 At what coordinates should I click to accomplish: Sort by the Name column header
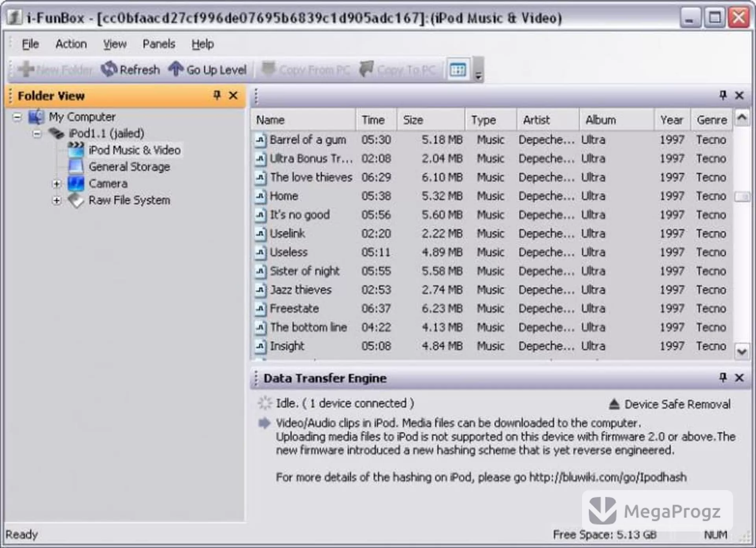pos(303,120)
